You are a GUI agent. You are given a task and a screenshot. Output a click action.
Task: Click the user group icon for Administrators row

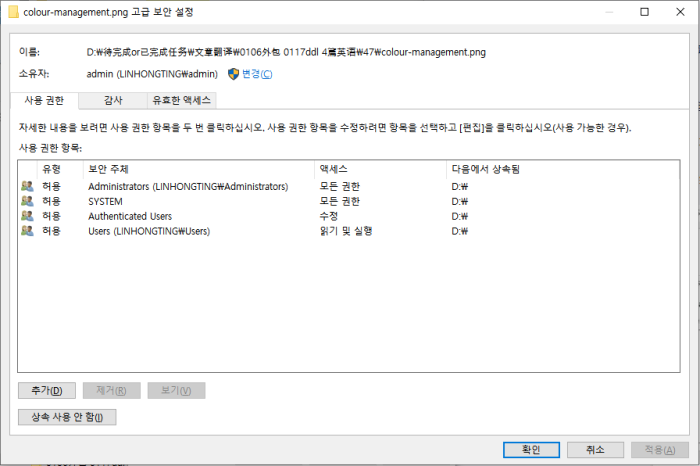tap(27, 186)
